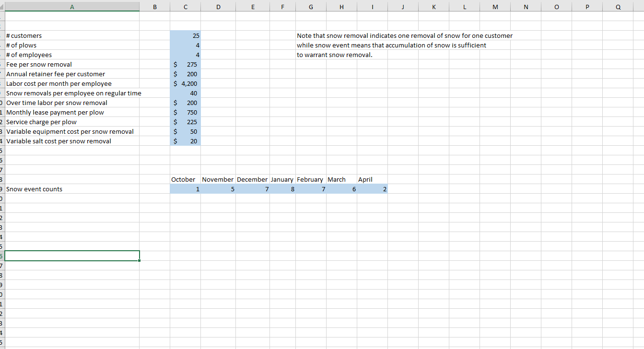
Task: Select column C header
Action: [185, 6]
